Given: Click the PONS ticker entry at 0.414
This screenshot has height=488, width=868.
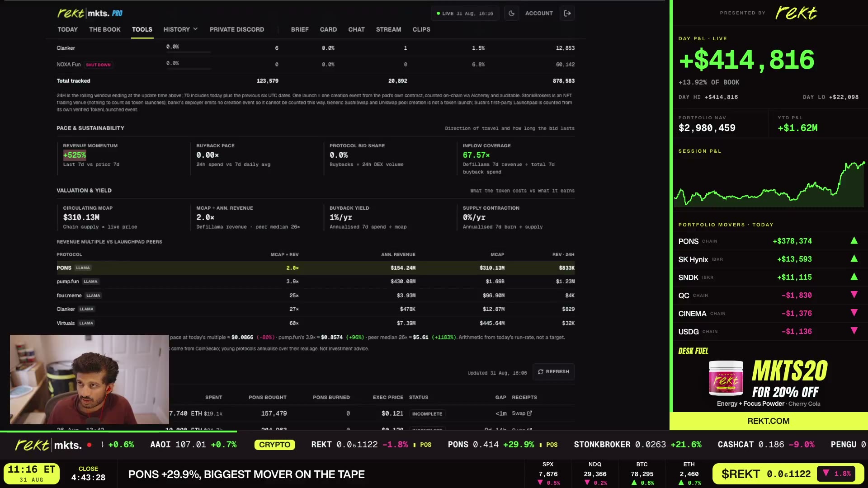Looking at the screenshot, I should point(503,445).
